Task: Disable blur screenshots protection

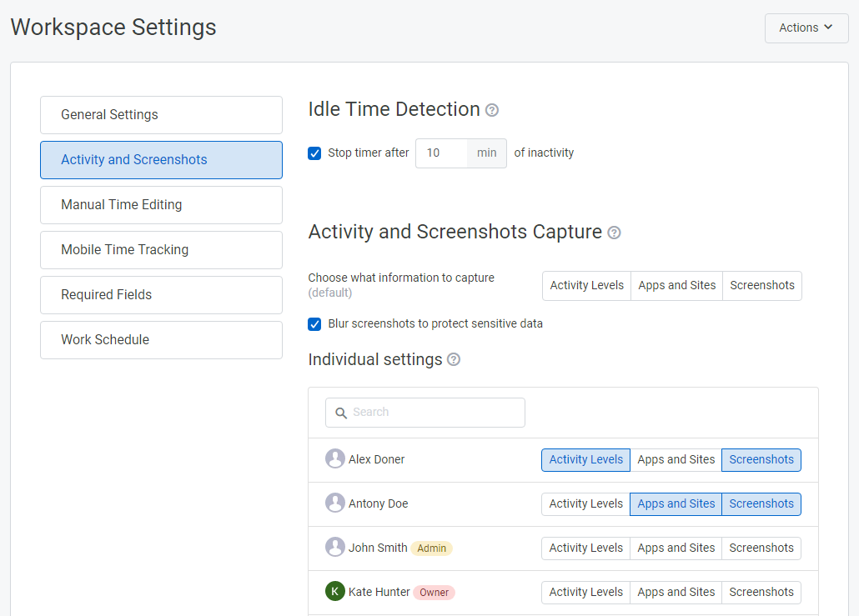Action: [x=314, y=323]
